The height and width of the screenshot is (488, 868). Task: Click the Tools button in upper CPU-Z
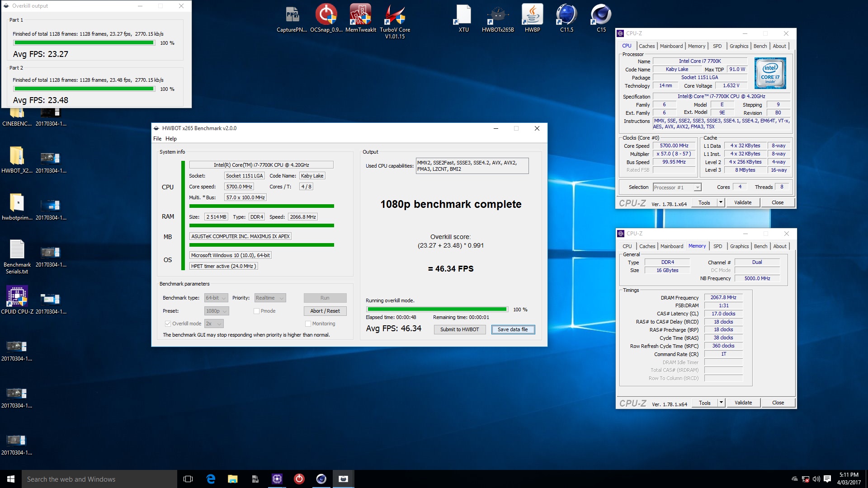click(704, 202)
